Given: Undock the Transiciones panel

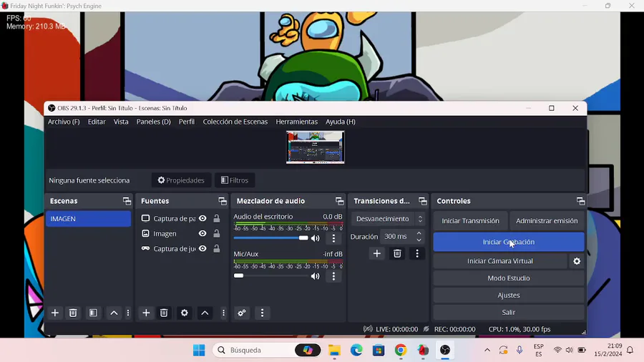Looking at the screenshot, I should click(423, 201).
